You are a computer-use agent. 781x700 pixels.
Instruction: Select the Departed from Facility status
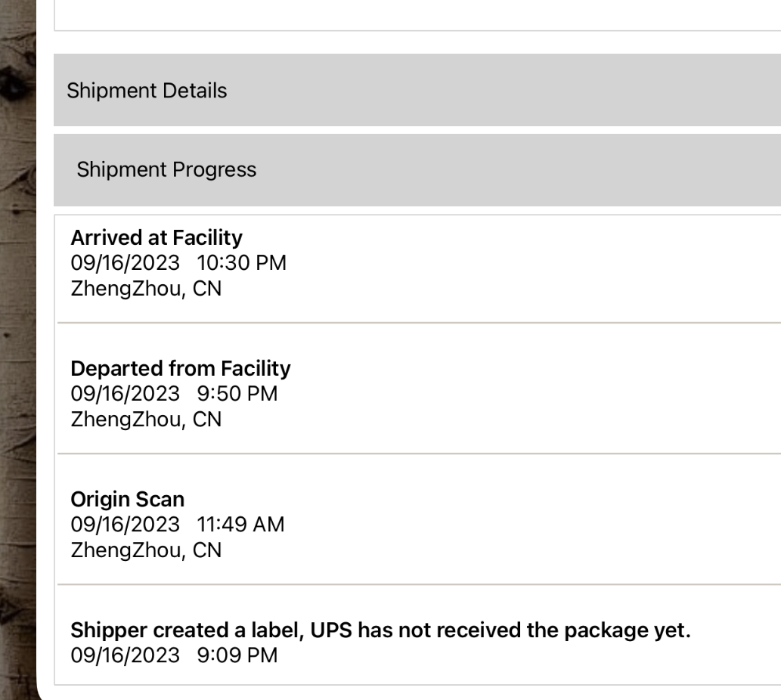[x=180, y=369]
